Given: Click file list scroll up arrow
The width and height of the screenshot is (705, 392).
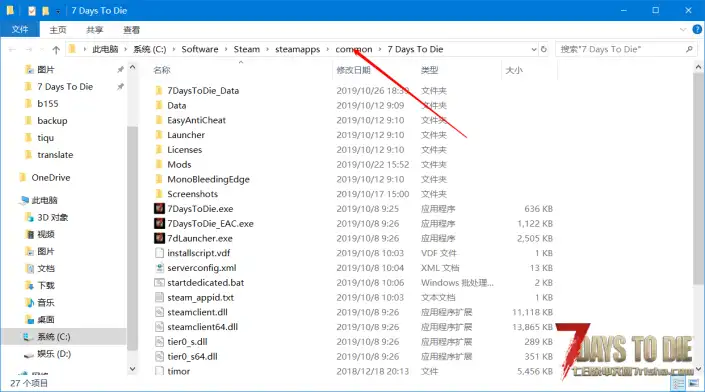Looking at the screenshot, I should tap(698, 67).
